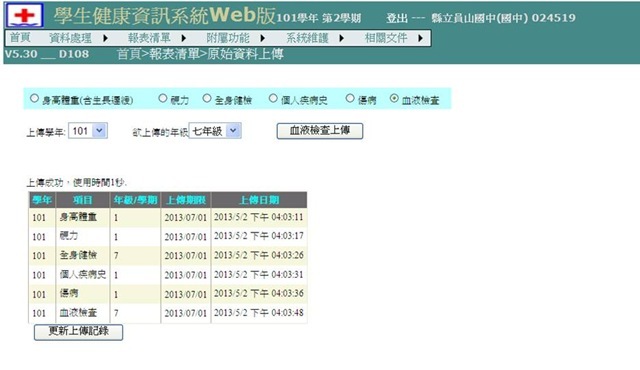
Task: Click the red cross system logo
Action: pos(24,15)
